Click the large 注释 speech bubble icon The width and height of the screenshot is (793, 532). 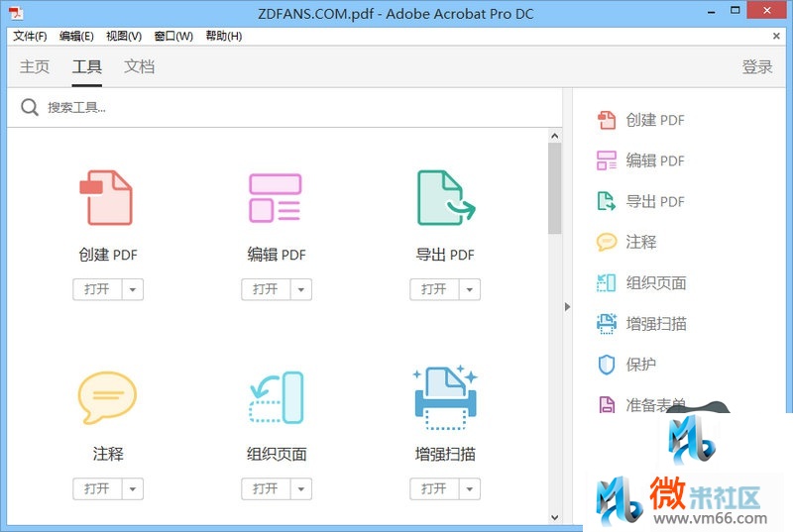pos(107,397)
